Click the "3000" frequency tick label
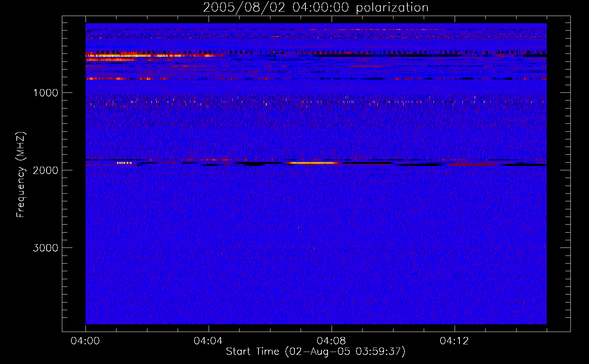 [x=46, y=248]
